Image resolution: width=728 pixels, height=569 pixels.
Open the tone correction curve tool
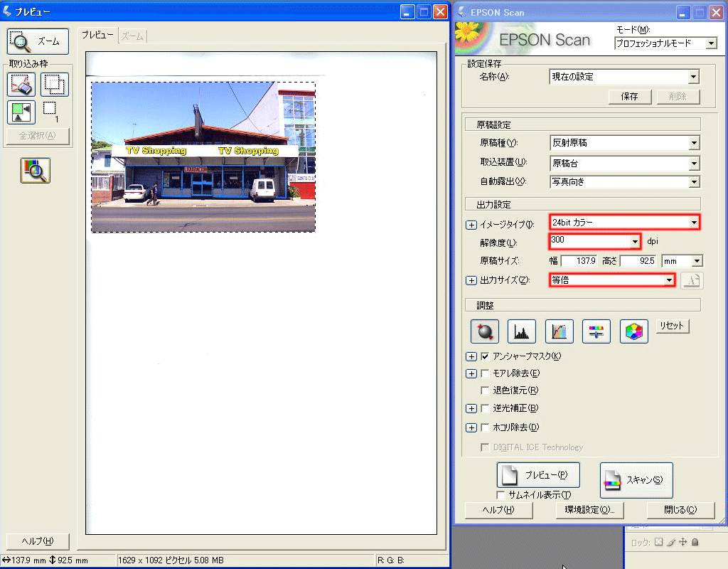pyautogui.click(x=559, y=331)
